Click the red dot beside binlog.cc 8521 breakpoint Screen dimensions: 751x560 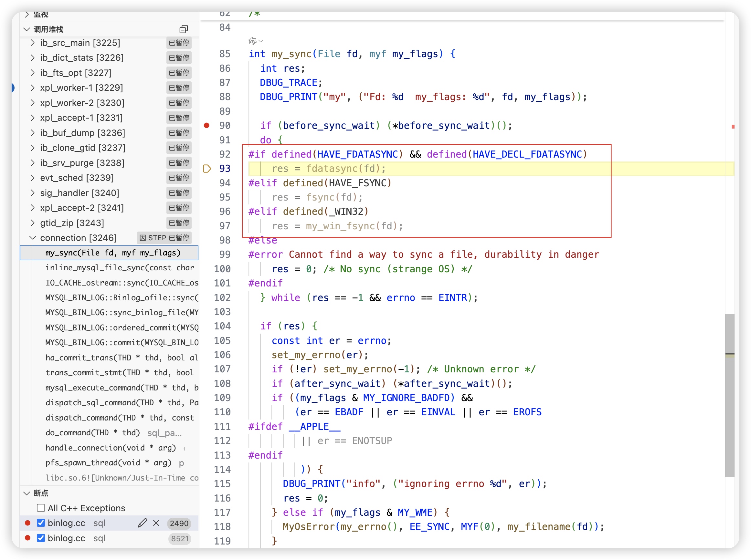point(28,538)
